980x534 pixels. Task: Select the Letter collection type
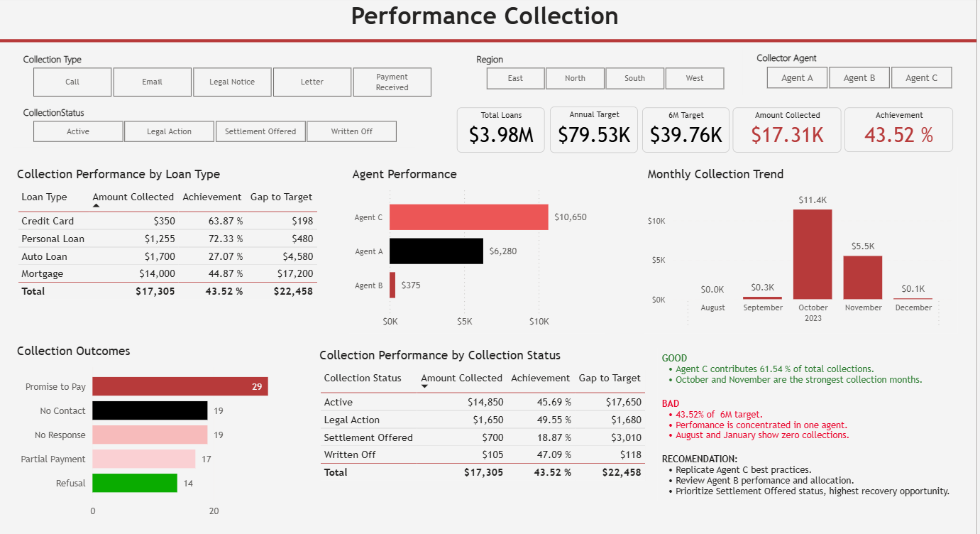(312, 82)
